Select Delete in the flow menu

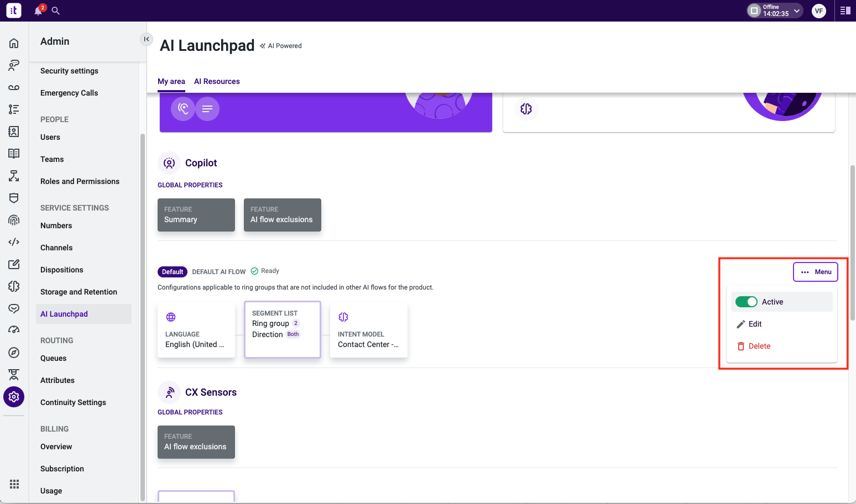[782, 346]
